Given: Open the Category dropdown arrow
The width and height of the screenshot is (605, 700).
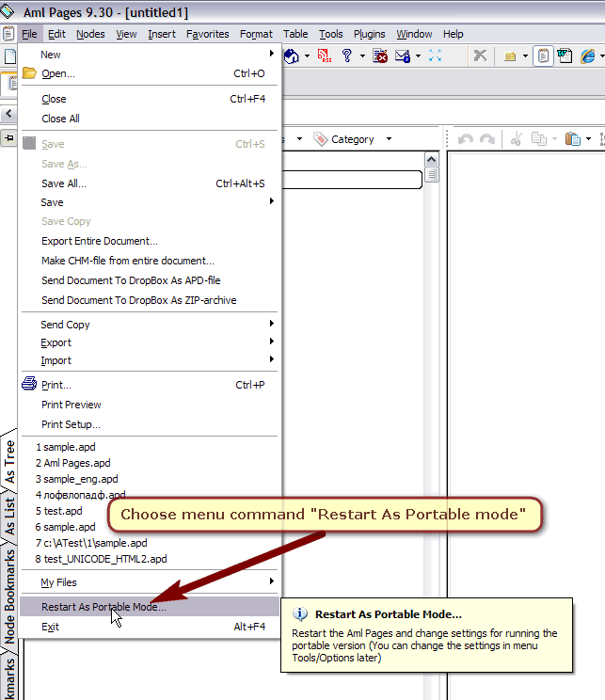Looking at the screenshot, I should point(389,139).
